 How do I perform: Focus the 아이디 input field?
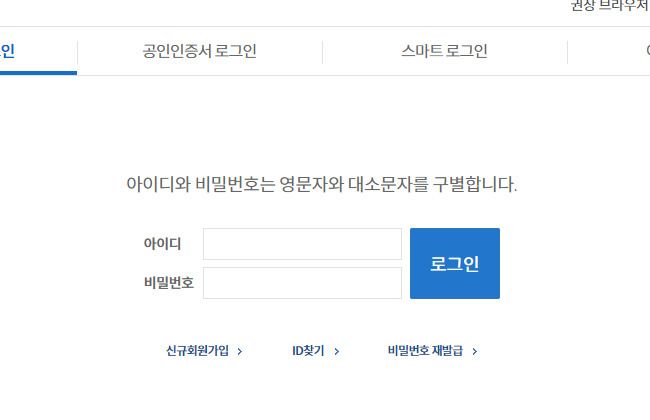point(302,244)
